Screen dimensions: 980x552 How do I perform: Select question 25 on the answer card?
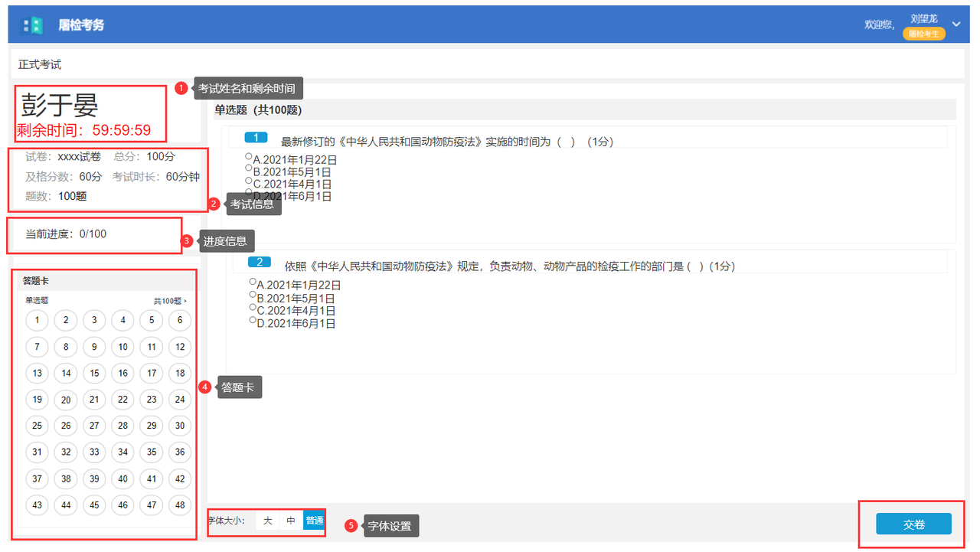tap(37, 426)
